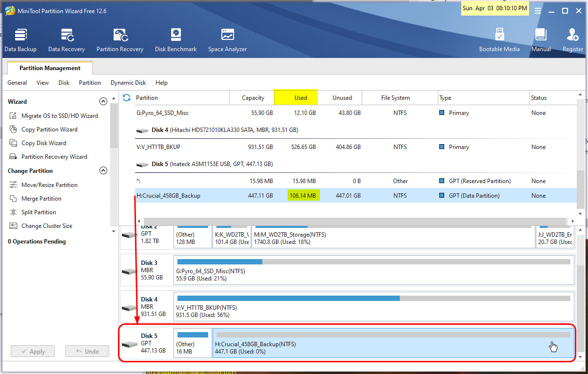This screenshot has width=588, height=374.
Task: Select the Disk 4 Hitachi header row
Action: tap(355, 130)
